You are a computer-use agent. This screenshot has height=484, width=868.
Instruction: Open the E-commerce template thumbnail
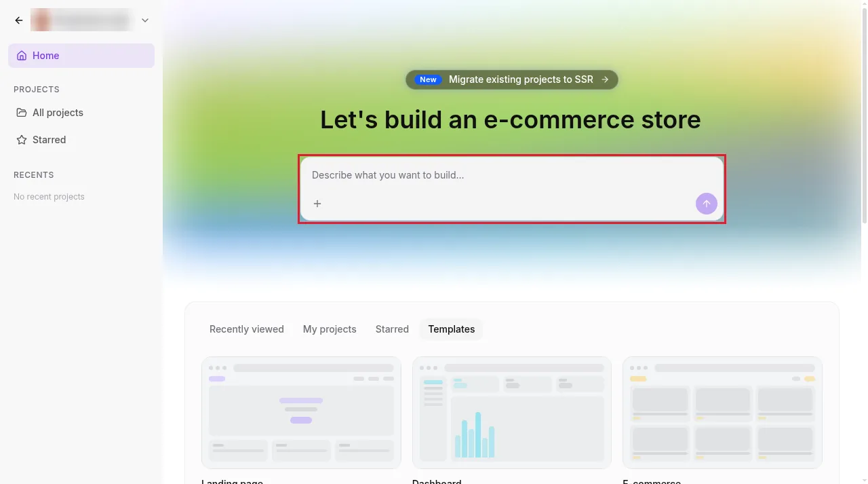(722, 413)
